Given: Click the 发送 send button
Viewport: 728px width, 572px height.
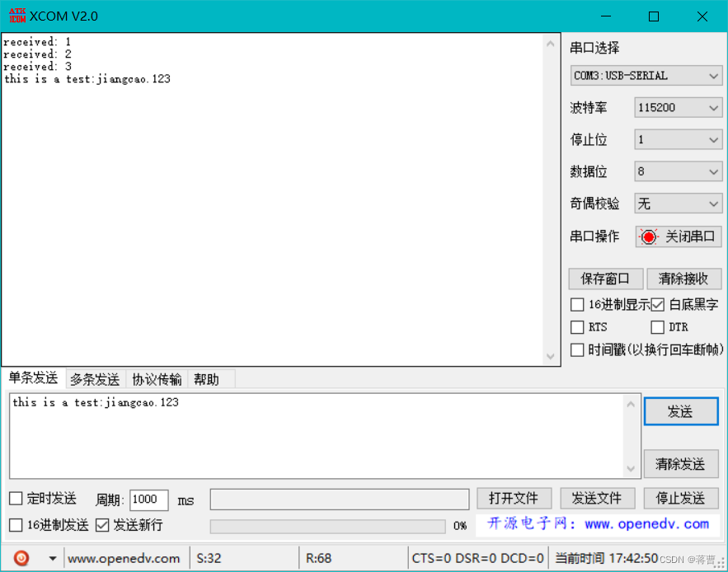Looking at the screenshot, I should pyautogui.click(x=681, y=410).
